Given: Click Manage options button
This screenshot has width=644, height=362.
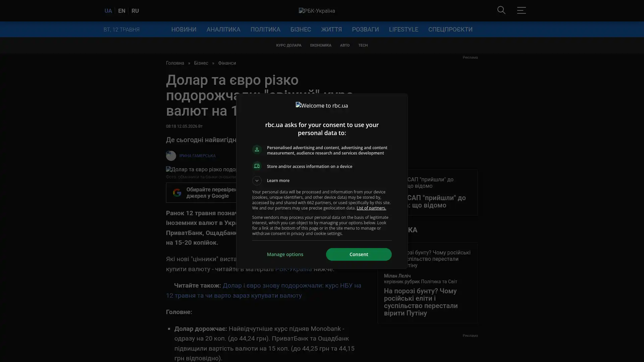Looking at the screenshot, I should point(285,254).
